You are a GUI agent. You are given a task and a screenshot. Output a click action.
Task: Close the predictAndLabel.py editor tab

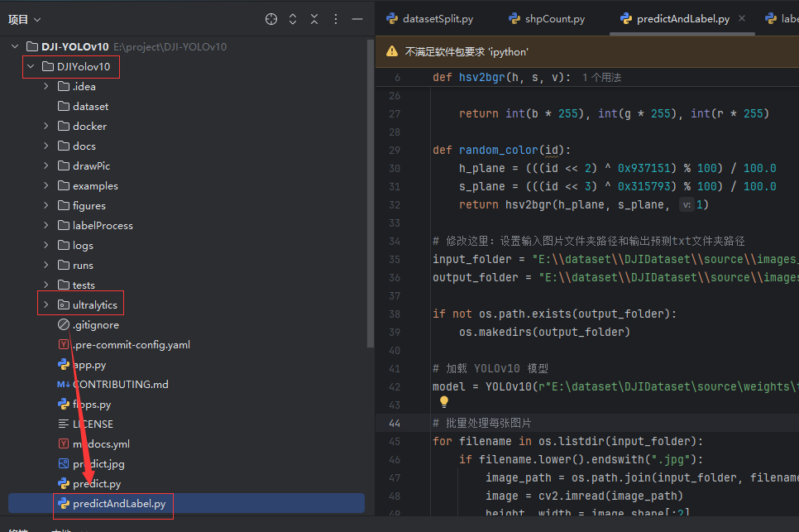tap(742, 18)
